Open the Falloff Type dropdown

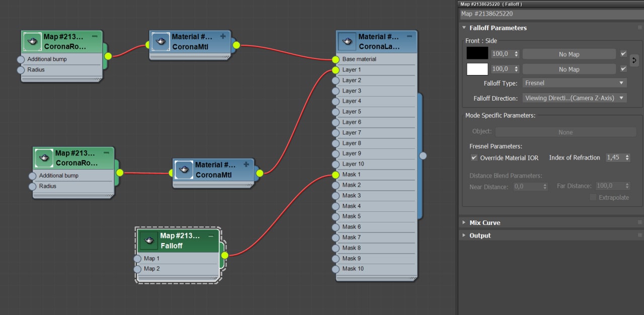575,83
